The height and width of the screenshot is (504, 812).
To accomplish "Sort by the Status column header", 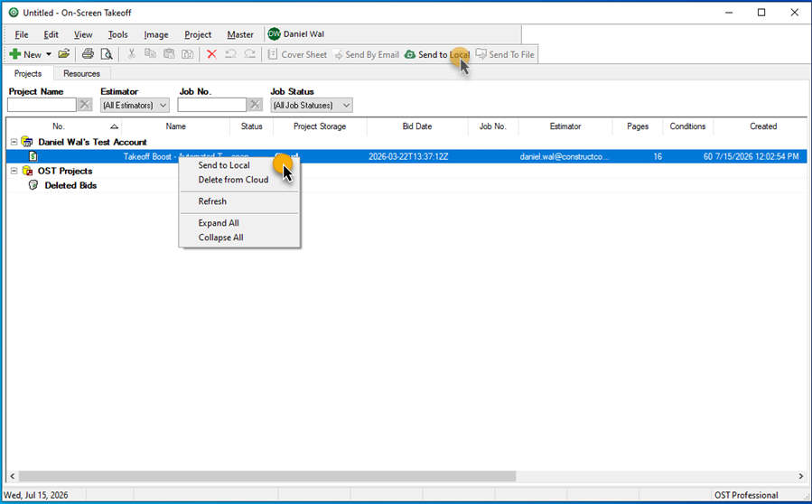I will tap(252, 126).
